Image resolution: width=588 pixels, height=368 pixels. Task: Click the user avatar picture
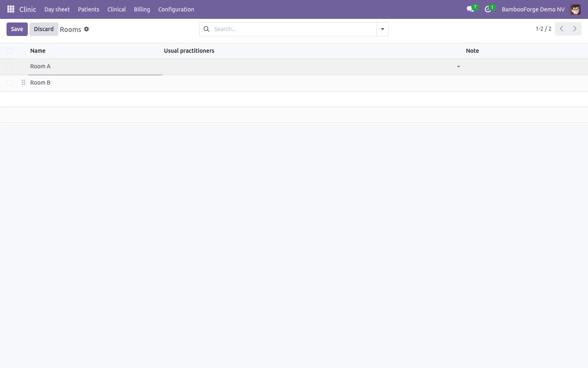point(575,9)
